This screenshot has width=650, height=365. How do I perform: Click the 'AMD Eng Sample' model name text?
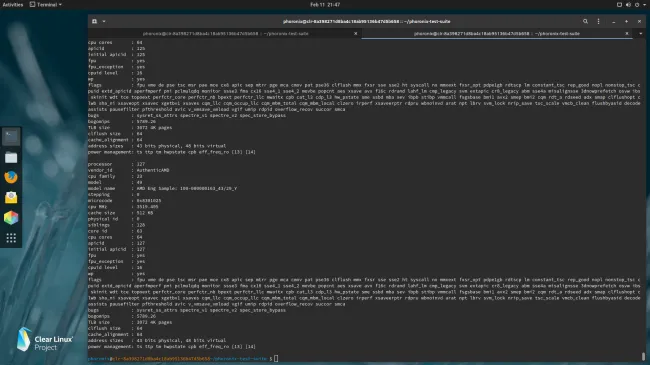click(x=187, y=188)
